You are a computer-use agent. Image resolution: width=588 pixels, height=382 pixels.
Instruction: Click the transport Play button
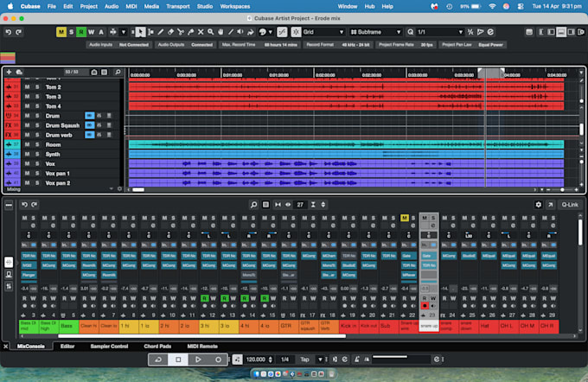coord(198,360)
